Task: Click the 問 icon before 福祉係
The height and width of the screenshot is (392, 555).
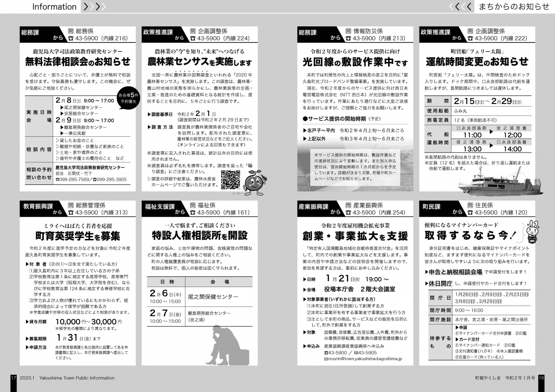Action: pos(193,205)
